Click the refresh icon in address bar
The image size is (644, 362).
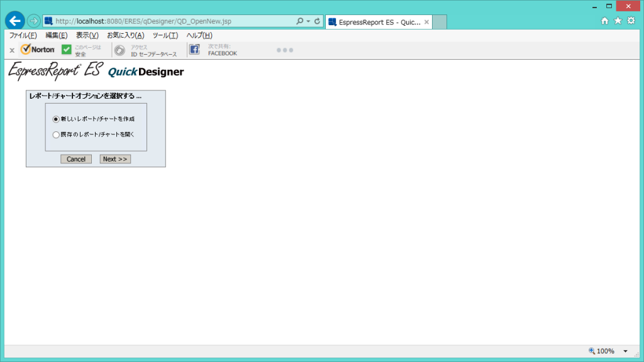[318, 21]
